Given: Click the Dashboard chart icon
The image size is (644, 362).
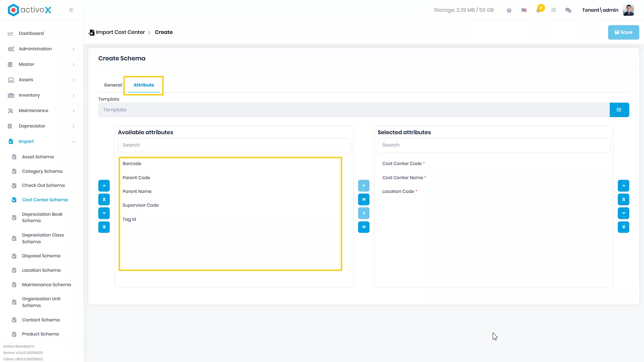Looking at the screenshot, I should (x=10, y=34).
